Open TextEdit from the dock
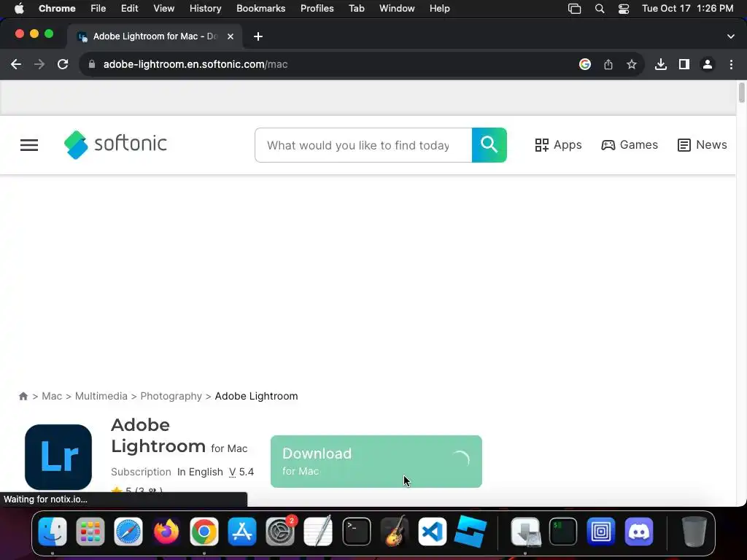Screen dimensions: 747x560 318,531
